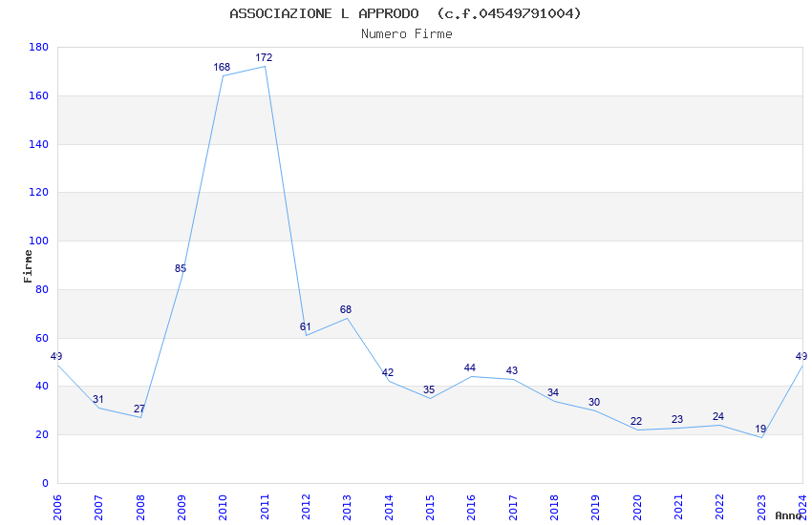Click the 'Numero Firme' subtitle
This screenshot has height=525, width=812.
point(407,33)
